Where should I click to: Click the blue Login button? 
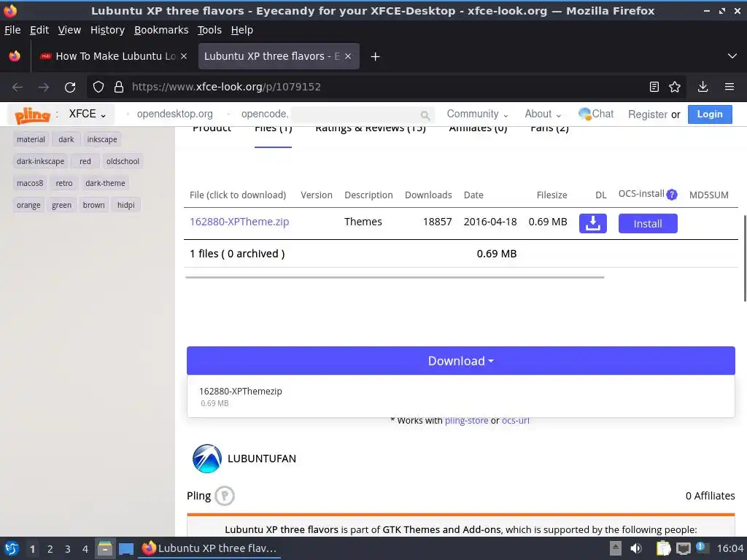(x=710, y=114)
